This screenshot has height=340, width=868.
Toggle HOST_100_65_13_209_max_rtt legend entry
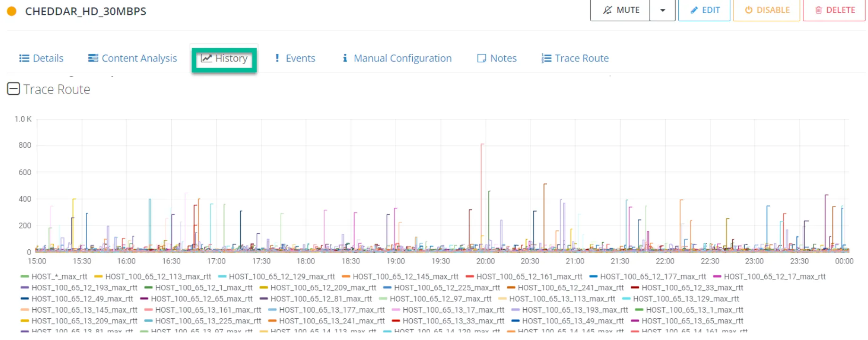coord(79,321)
